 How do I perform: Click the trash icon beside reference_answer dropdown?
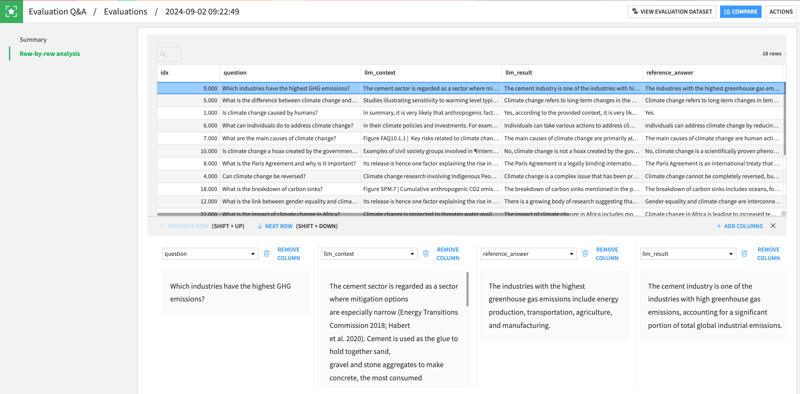coord(585,254)
